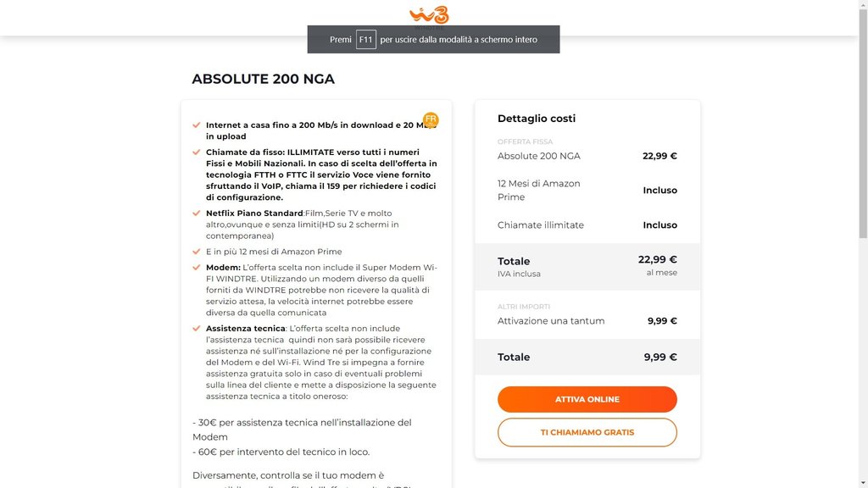
Task: Click the ABSOLUTE 200 NGA heading
Action: [x=263, y=79]
